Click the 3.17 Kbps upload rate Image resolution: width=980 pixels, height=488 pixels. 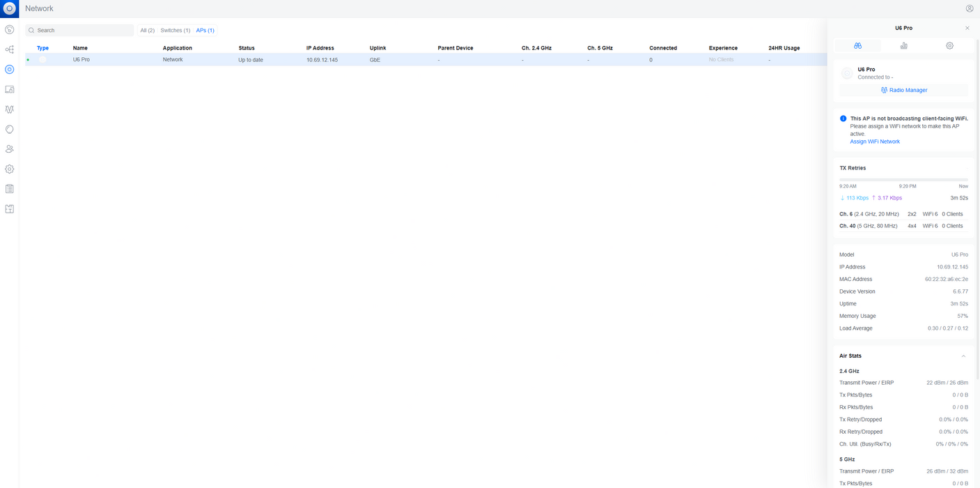(887, 198)
